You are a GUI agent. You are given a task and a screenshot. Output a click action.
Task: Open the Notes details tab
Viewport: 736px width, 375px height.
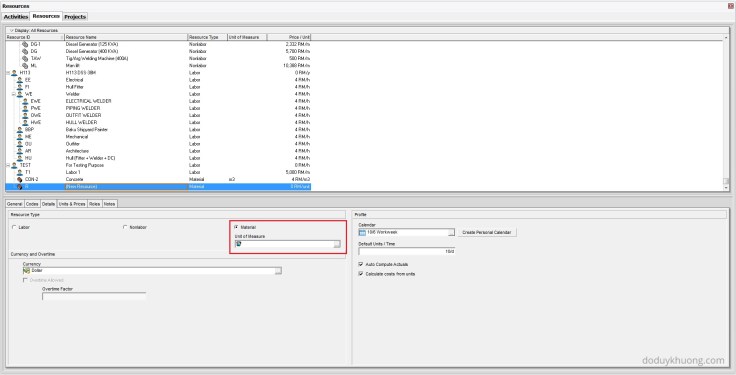[x=109, y=204]
